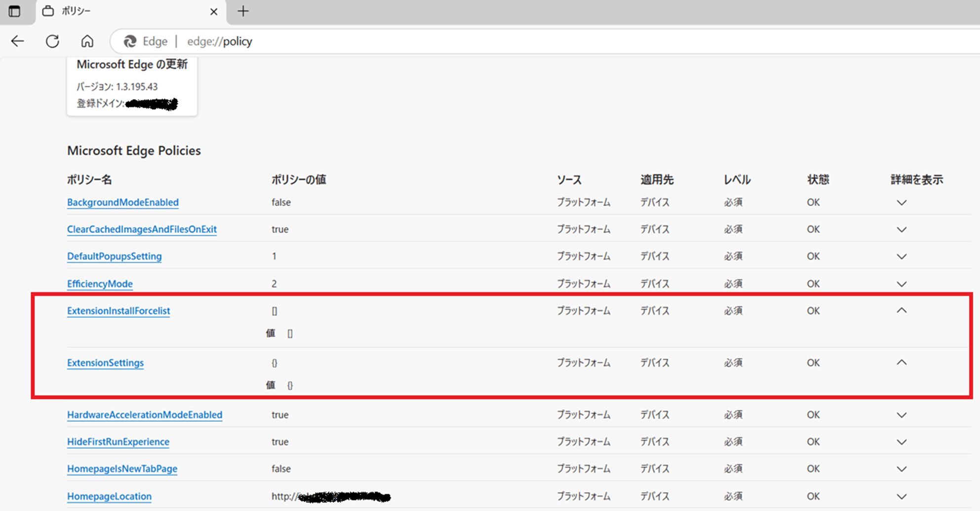Screen dimensions: 980x511
Task: Open HideFirstRunExperience policy link
Action: (118, 441)
